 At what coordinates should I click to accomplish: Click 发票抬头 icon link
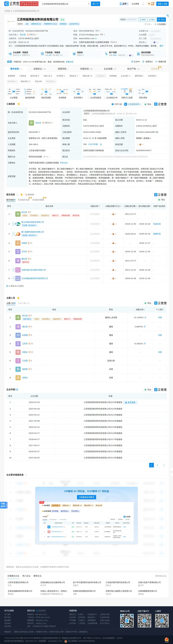coord(148,61)
